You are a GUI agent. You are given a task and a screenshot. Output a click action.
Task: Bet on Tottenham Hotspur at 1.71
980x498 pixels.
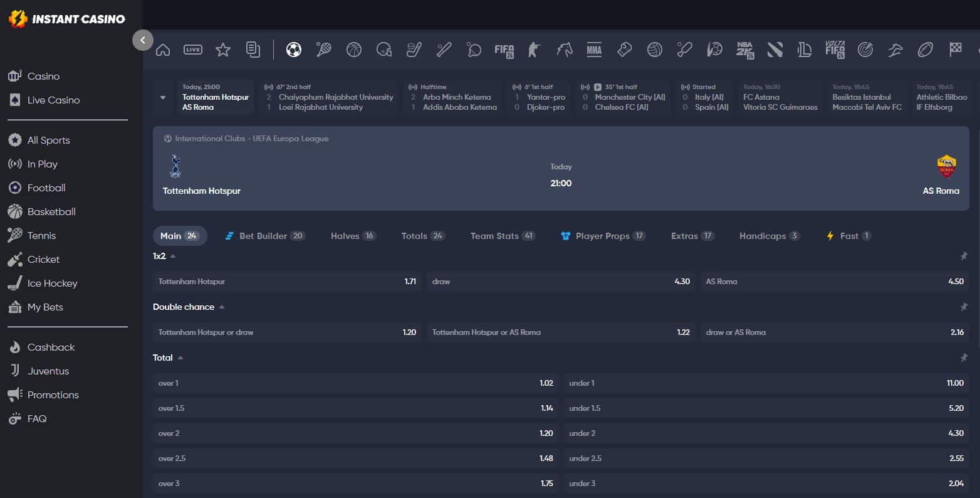click(x=287, y=282)
